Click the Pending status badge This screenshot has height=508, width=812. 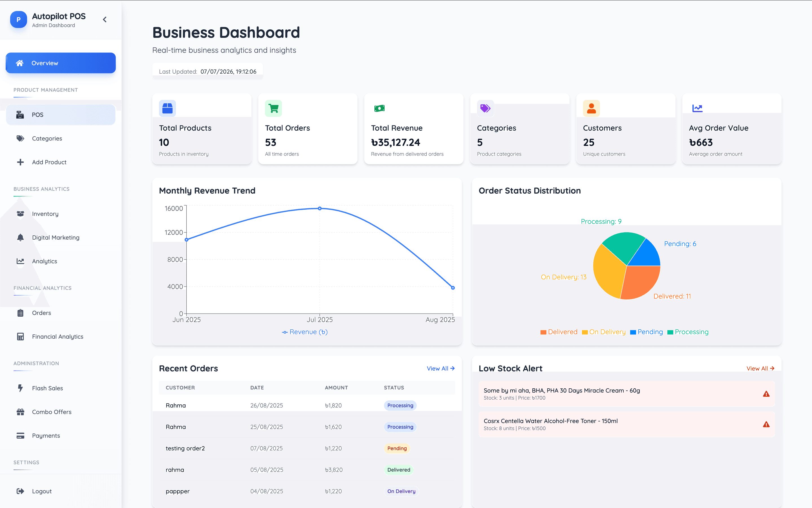tap(397, 448)
